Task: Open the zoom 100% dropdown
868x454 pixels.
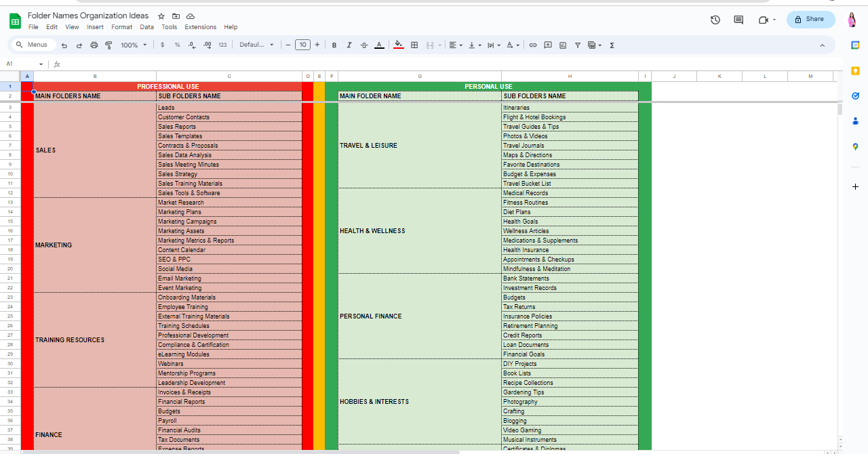Action: [134, 45]
